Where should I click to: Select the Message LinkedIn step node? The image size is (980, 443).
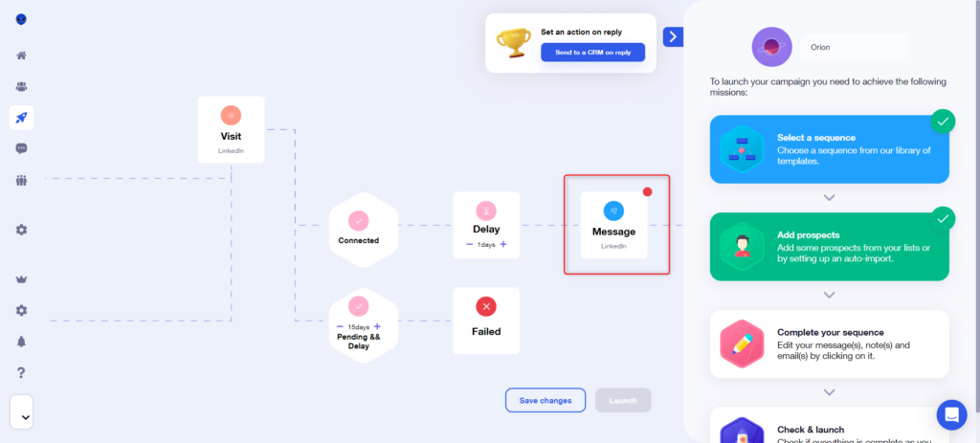click(x=613, y=225)
